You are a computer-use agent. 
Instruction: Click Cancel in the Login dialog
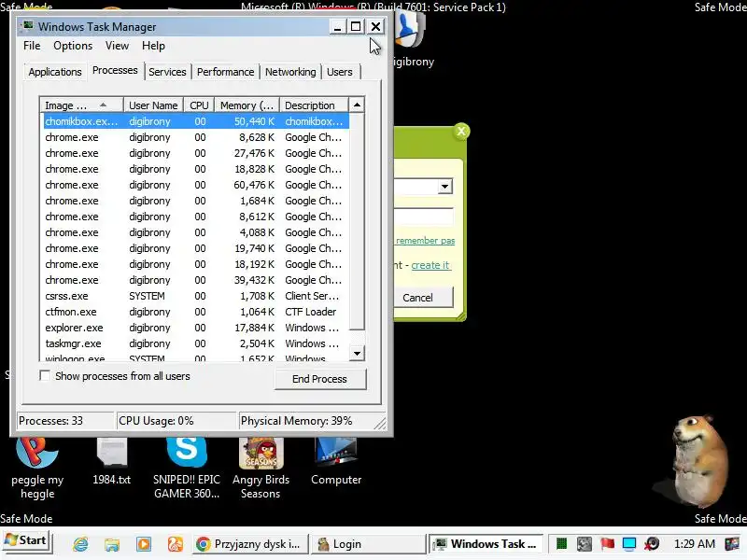pos(423,298)
